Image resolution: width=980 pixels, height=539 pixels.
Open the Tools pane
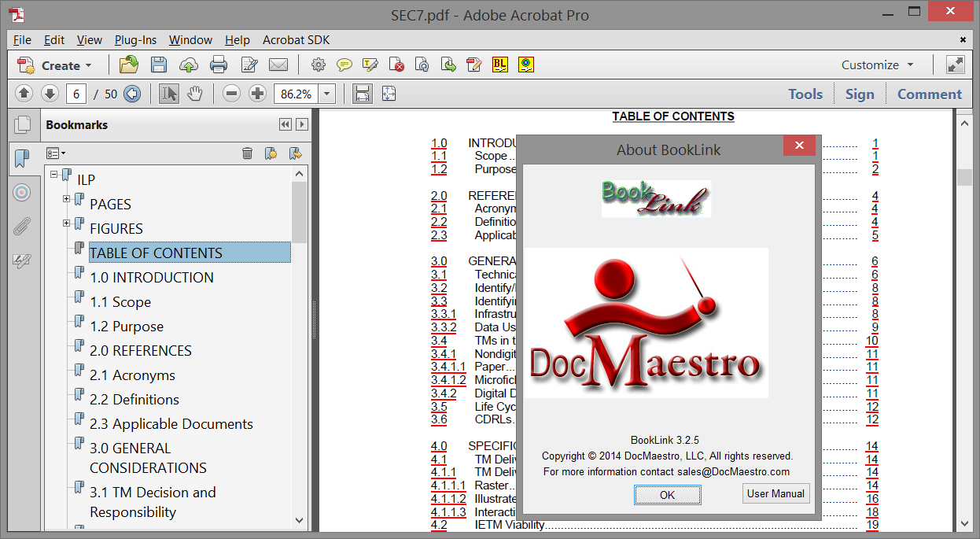[805, 94]
